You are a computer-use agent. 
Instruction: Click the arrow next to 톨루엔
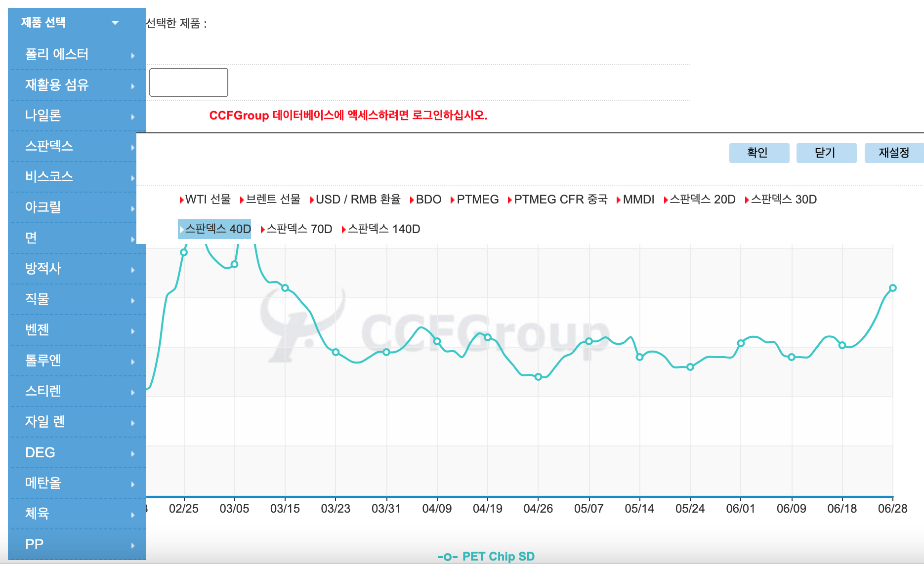(133, 362)
